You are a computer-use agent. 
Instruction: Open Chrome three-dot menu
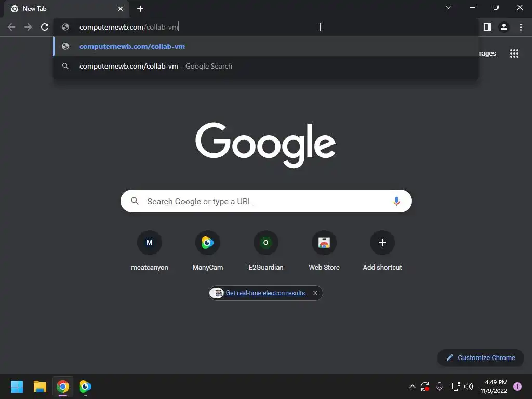point(521,27)
